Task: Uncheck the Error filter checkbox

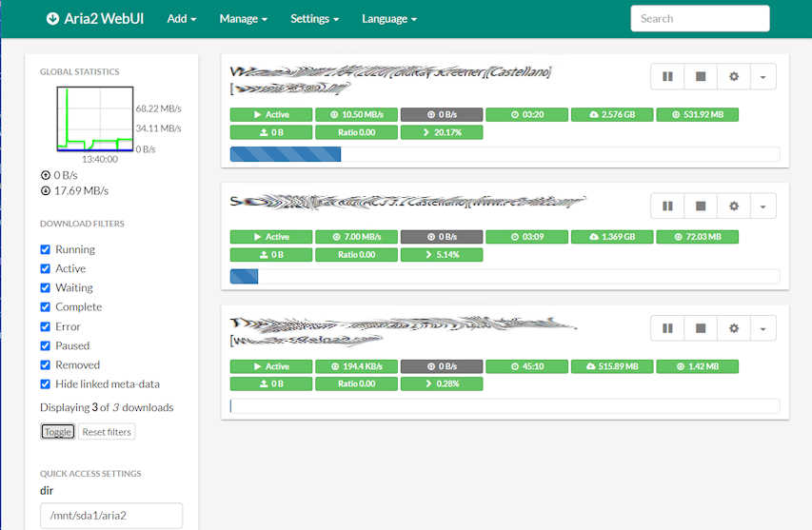Action: pyautogui.click(x=46, y=326)
